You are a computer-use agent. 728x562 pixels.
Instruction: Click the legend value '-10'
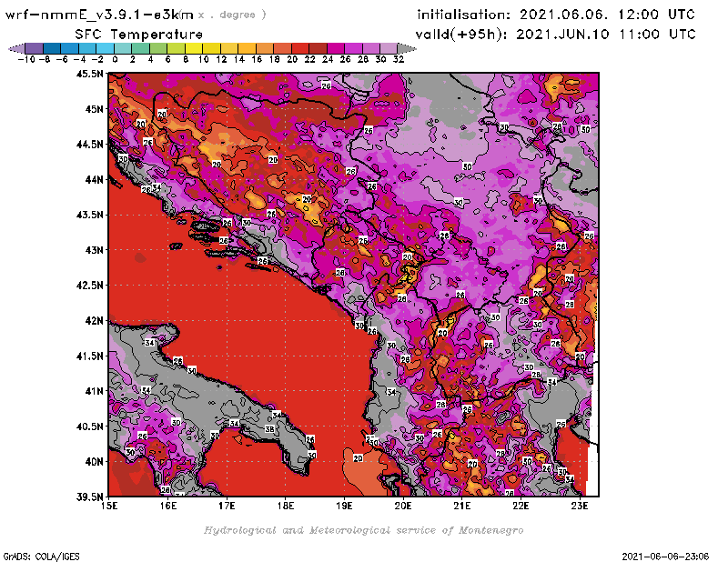pos(26,59)
